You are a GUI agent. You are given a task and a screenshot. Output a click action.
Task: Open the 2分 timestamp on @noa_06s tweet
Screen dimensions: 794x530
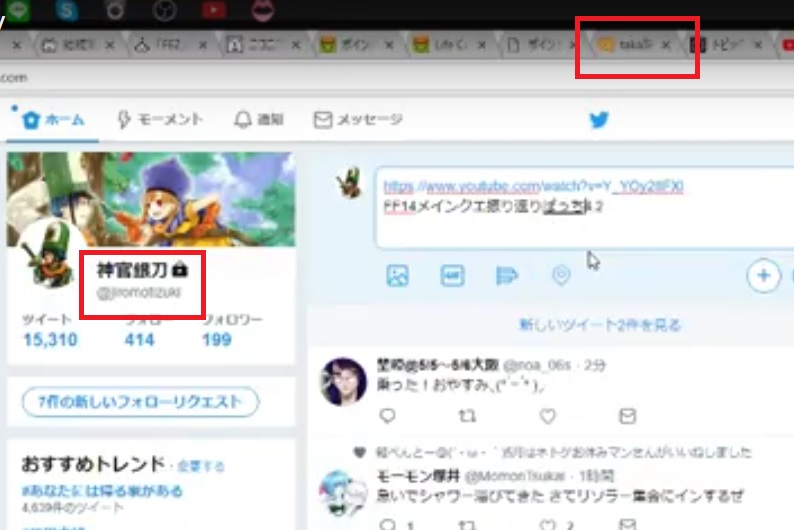pos(595,365)
